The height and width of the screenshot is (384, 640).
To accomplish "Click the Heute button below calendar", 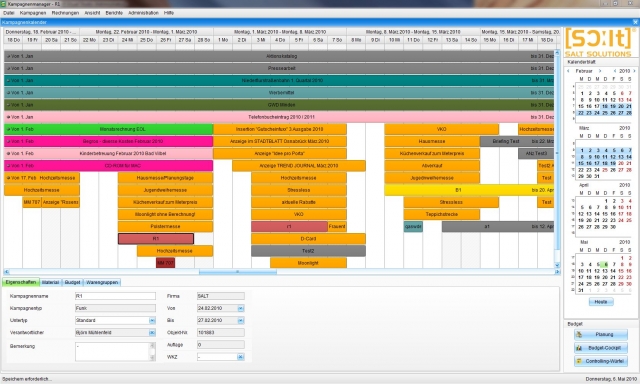I will [x=601, y=302].
